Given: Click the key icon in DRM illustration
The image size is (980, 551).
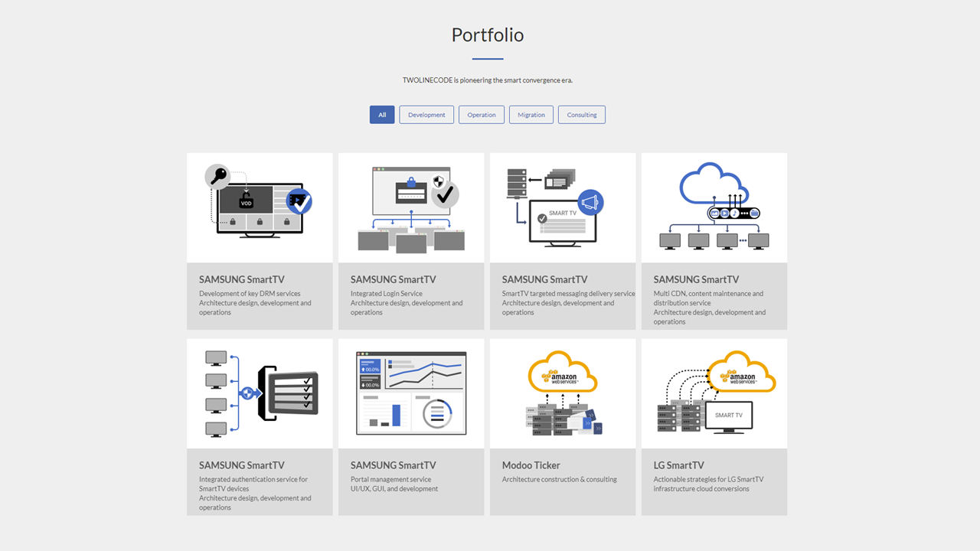Looking at the screenshot, I should [x=217, y=177].
